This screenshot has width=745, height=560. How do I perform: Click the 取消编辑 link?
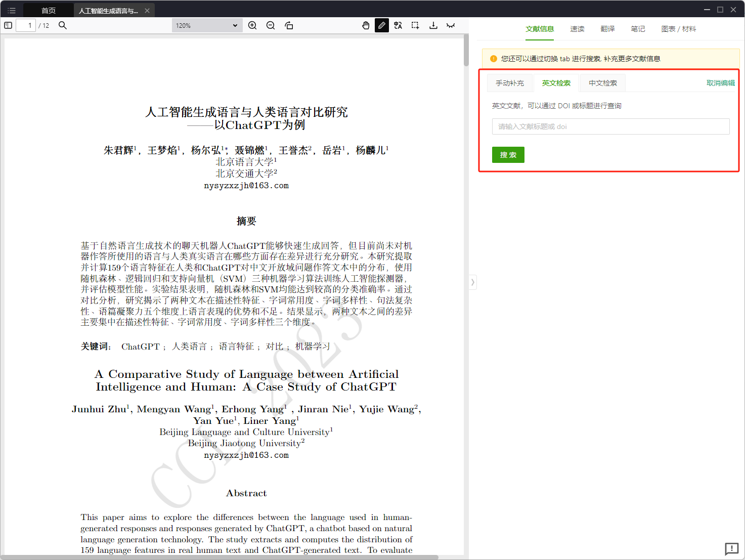(721, 83)
